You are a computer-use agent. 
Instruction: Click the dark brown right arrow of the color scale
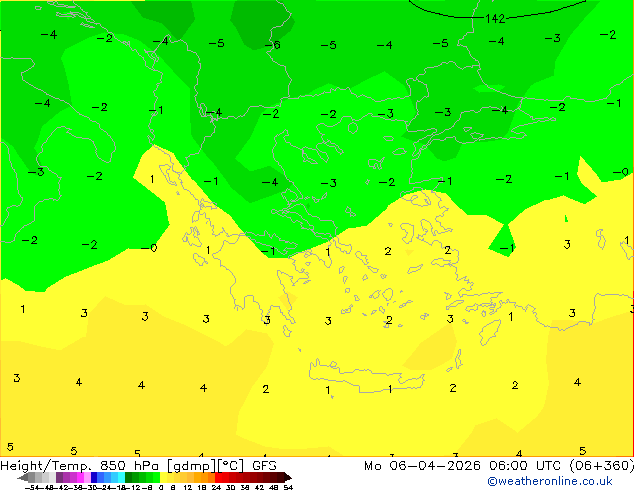tap(288, 477)
